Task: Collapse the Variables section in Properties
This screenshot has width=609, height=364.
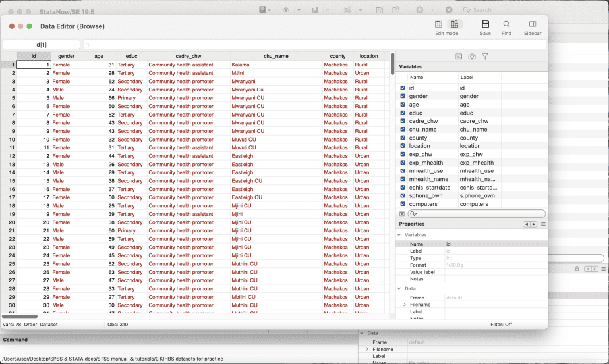Action: click(x=399, y=235)
